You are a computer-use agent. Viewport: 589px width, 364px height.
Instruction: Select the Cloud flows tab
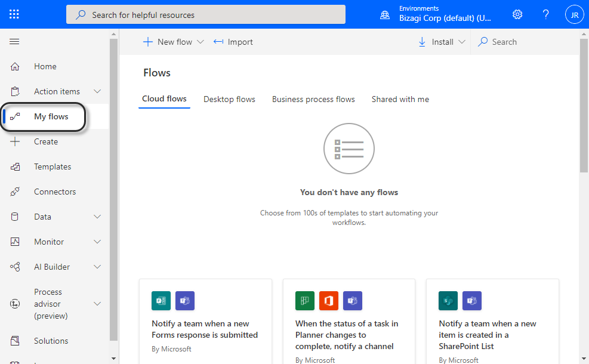coord(164,99)
